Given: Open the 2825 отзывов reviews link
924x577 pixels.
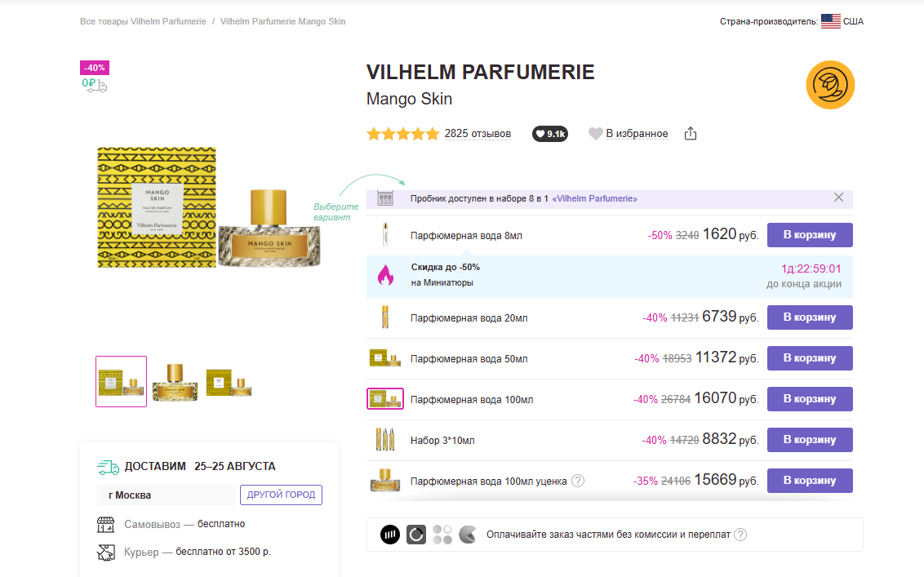Looking at the screenshot, I should point(478,134).
